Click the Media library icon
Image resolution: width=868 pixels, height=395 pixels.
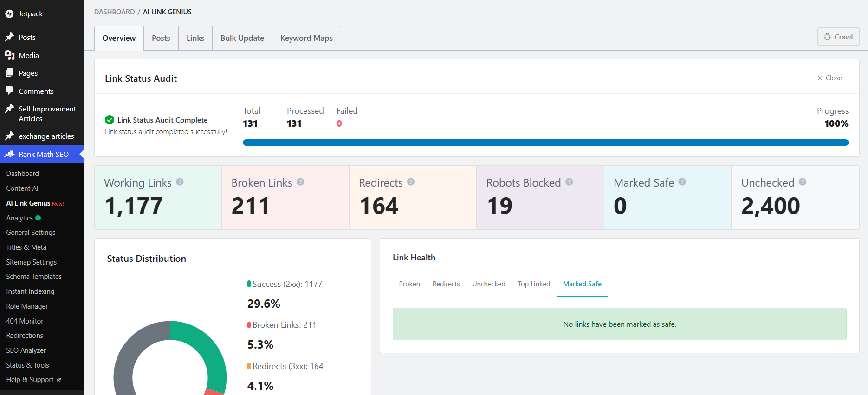point(9,55)
